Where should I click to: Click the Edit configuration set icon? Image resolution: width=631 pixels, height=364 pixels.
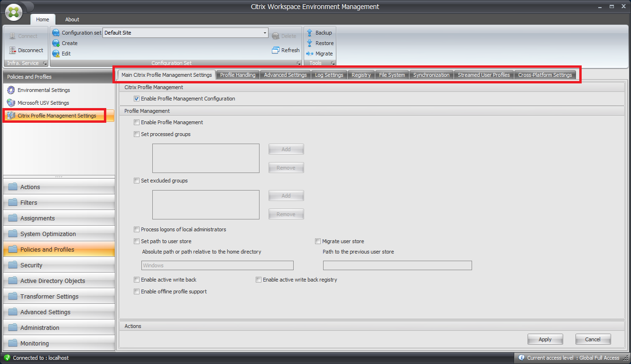[56, 54]
